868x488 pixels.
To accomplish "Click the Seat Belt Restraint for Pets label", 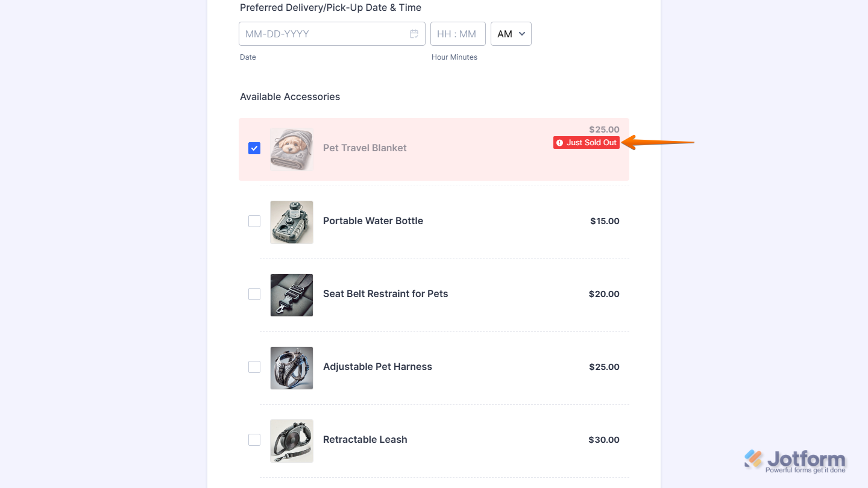I will coord(385,293).
